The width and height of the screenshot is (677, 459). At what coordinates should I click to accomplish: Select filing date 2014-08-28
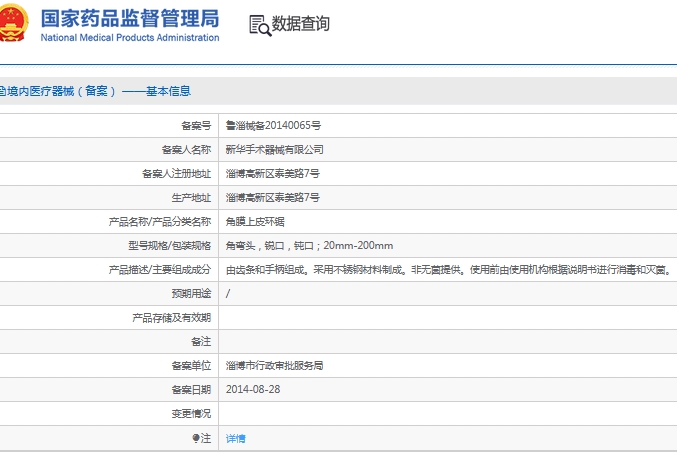coord(253,389)
